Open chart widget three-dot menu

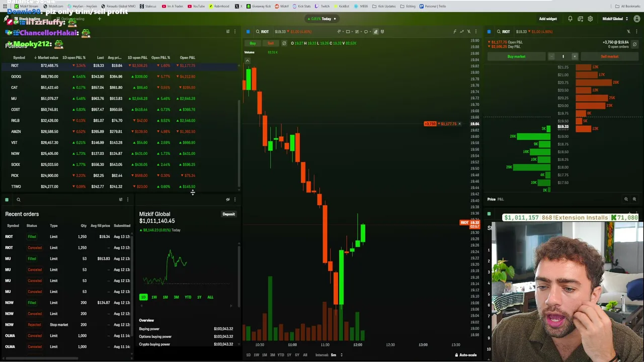[x=476, y=32]
